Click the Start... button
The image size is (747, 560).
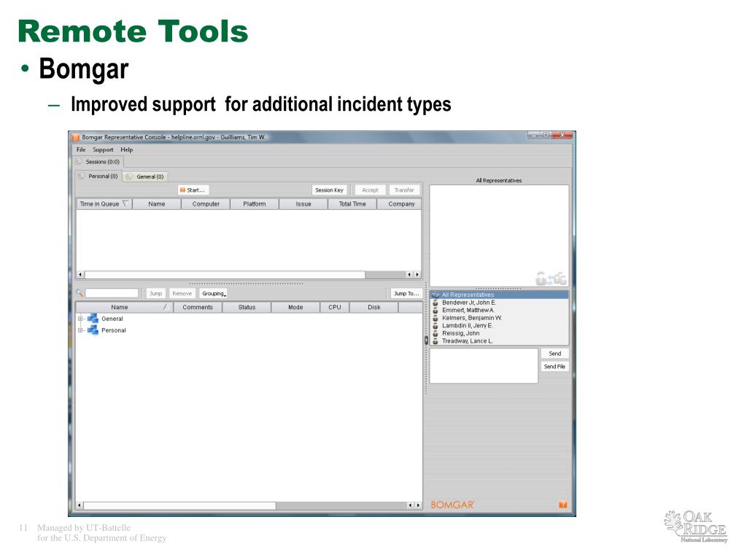tap(193, 190)
